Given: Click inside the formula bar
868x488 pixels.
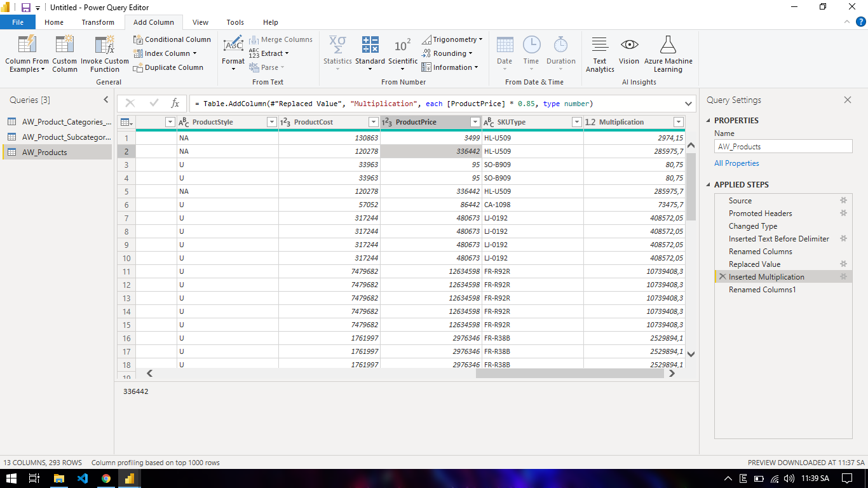Looking at the screenshot, I should 435,104.
